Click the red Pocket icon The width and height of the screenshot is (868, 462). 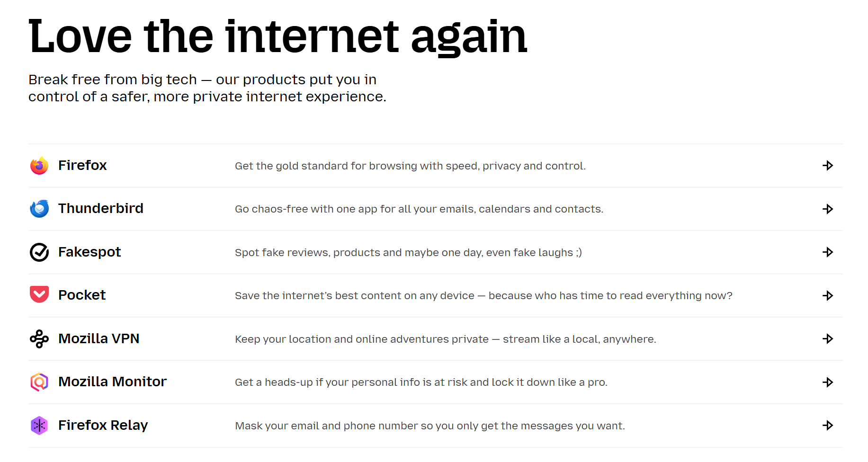pos(39,295)
